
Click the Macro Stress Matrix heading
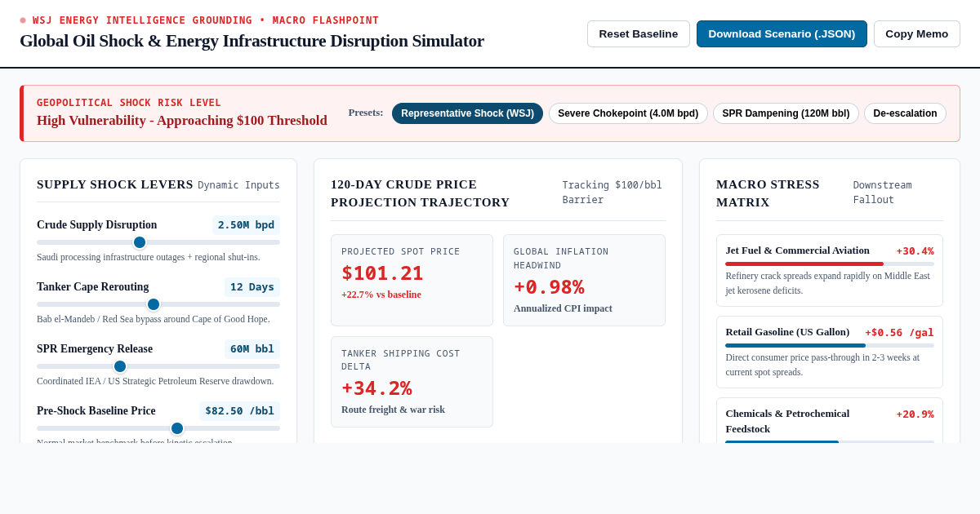[x=768, y=193]
